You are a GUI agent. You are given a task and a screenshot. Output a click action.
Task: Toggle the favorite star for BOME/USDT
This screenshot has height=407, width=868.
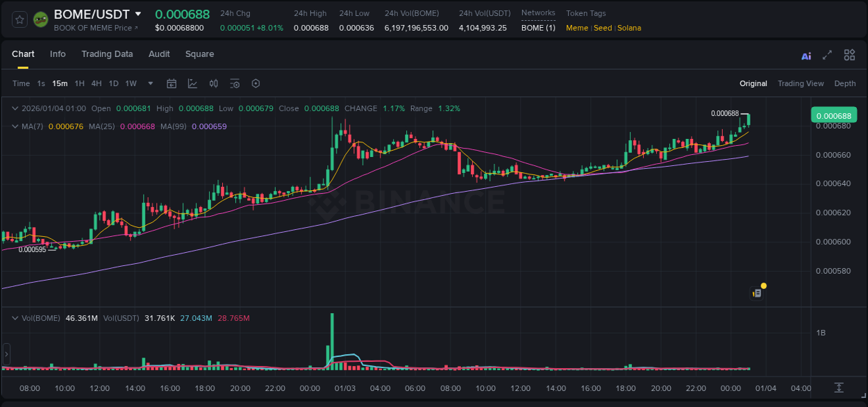coord(19,19)
